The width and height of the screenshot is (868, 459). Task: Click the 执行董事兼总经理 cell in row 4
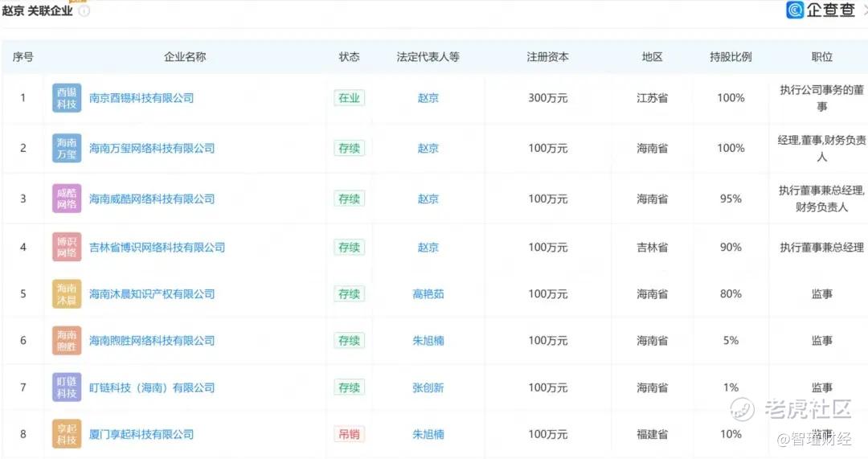(822, 247)
